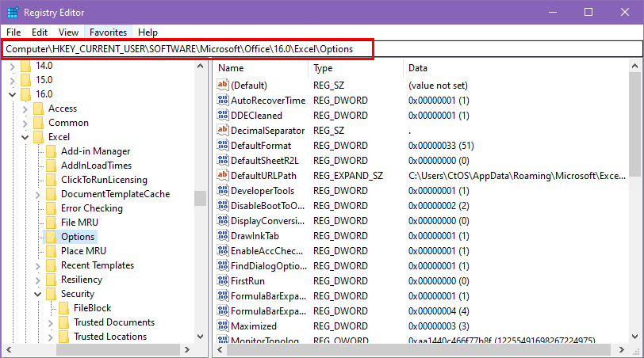This screenshot has height=358, width=644.
Task: Click the DecimalSeparator string value icon
Action: [223, 131]
